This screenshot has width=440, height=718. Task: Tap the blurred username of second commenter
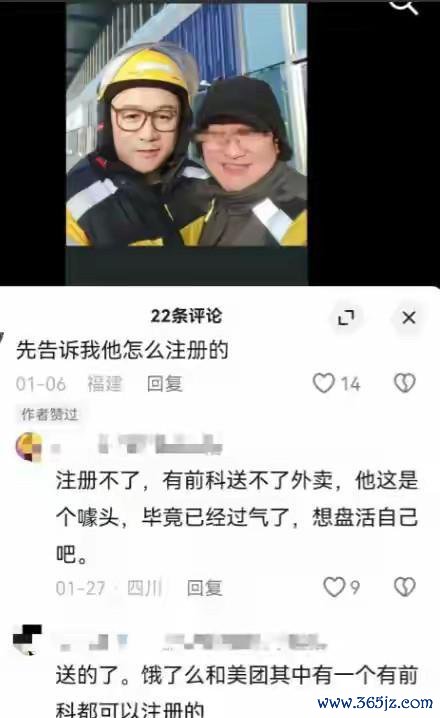tap(137, 444)
